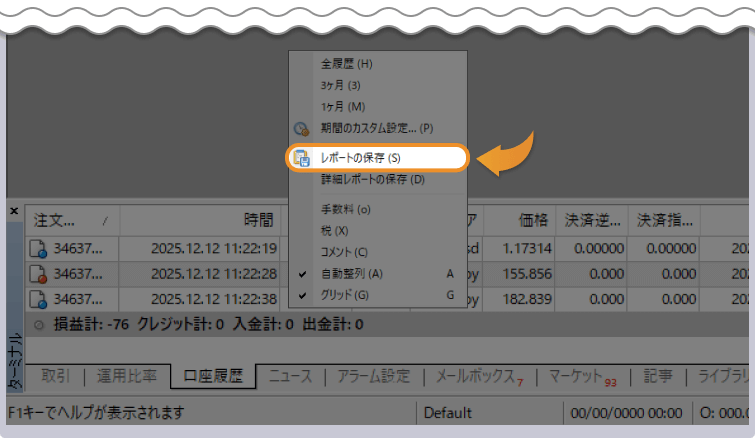Click the Default profile in status bar
The image size is (755, 438).
(447, 413)
